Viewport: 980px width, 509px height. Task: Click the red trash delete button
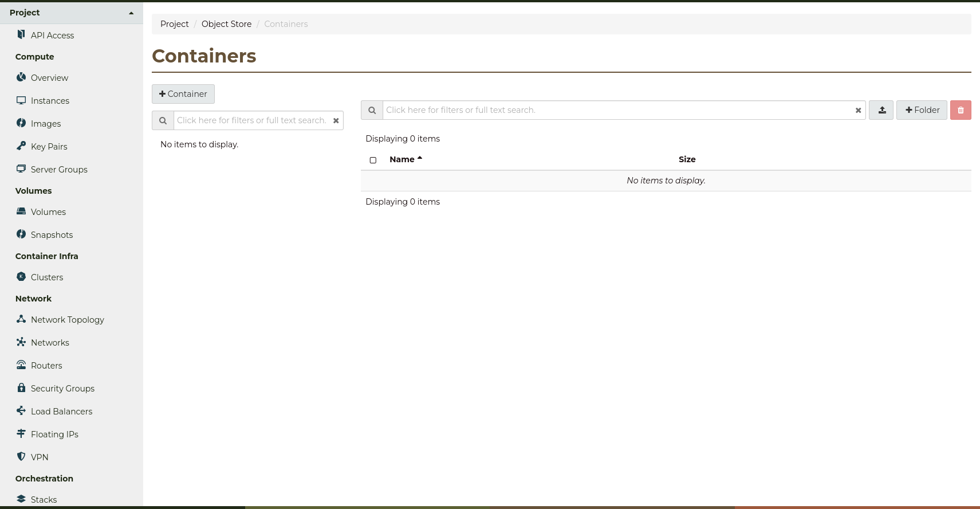point(961,110)
